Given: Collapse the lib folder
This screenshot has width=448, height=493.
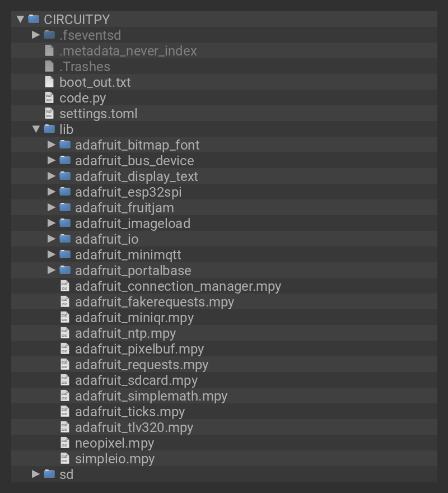Looking at the screenshot, I should [34, 129].
